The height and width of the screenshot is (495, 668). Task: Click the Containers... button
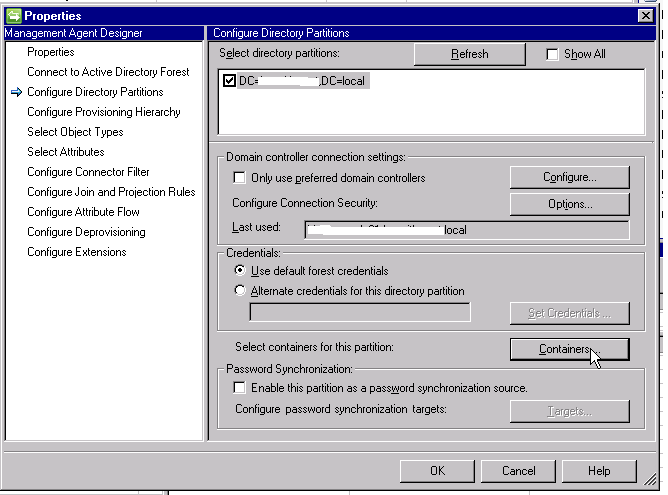click(x=569, y=349)
